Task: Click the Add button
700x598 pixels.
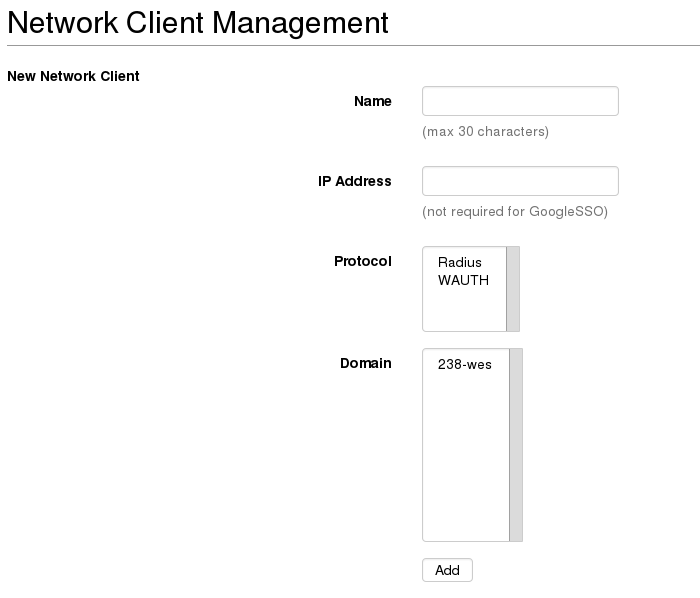Action: [x=447, y=570]
